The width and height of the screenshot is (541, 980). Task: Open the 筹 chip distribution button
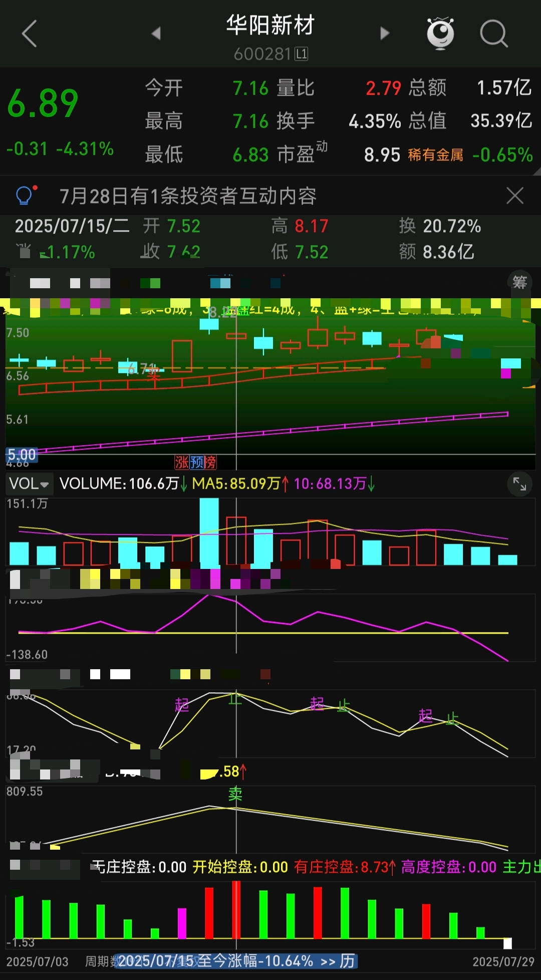point(519,282)
